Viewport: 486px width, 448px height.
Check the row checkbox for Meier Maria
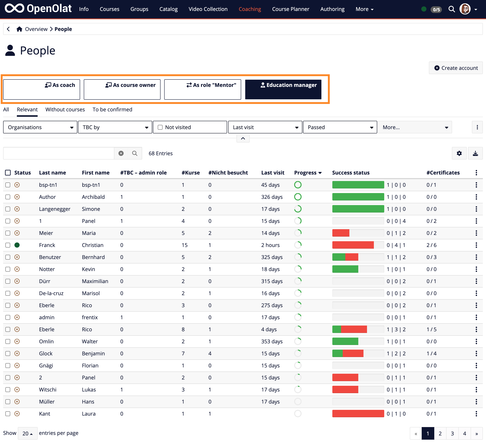[8, 233]
